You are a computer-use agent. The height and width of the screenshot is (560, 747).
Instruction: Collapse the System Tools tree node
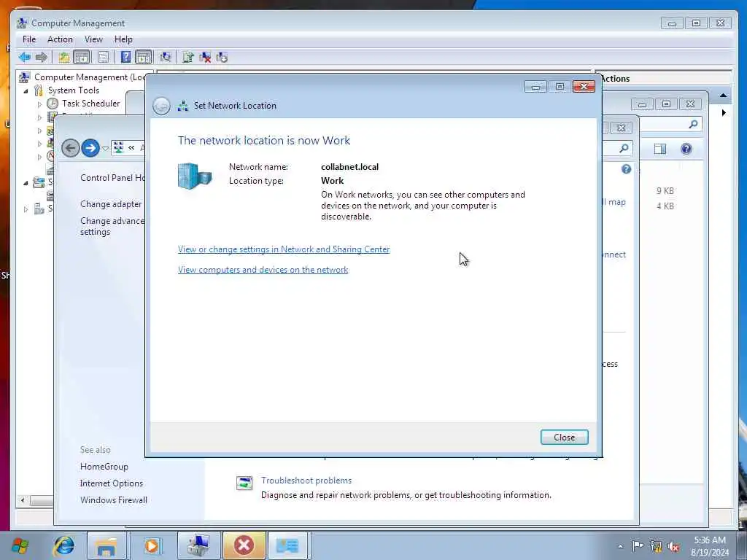point(26,90)
